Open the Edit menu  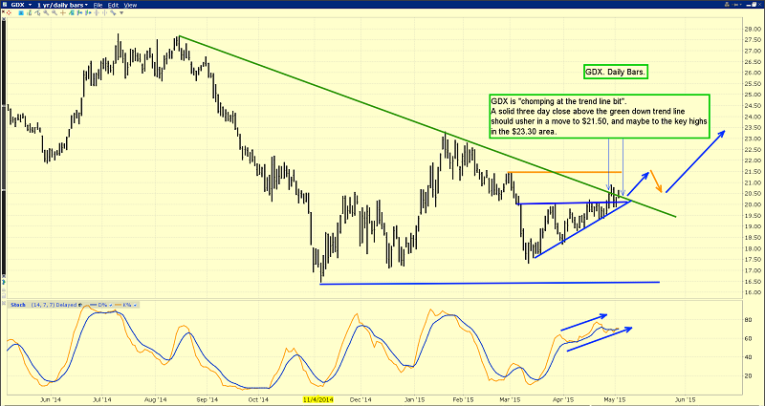point(114,5)
